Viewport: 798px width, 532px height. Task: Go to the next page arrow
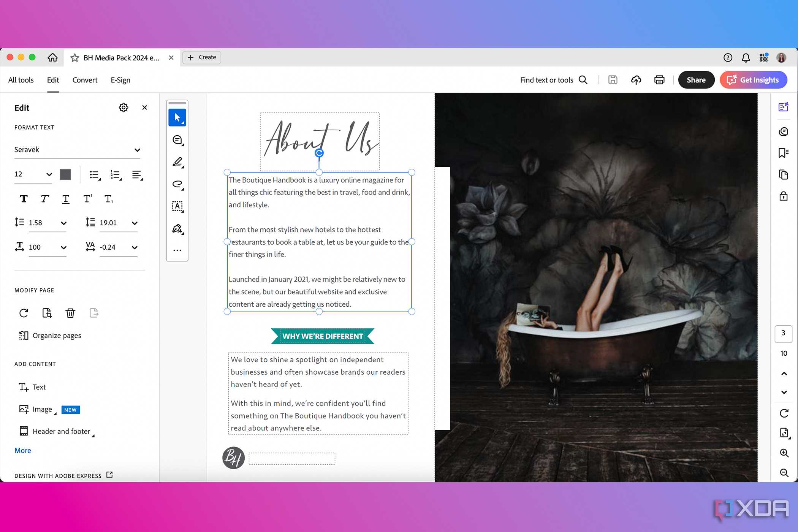click(784, 392)
